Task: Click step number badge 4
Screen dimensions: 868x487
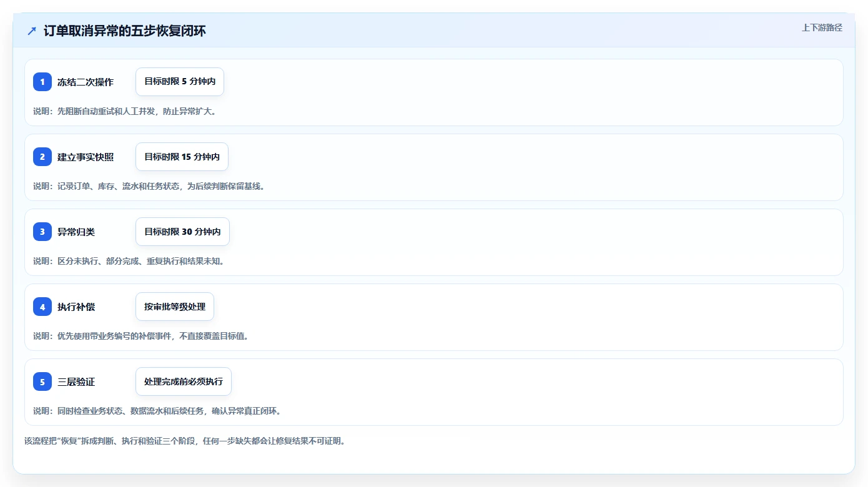Action: 42,307
